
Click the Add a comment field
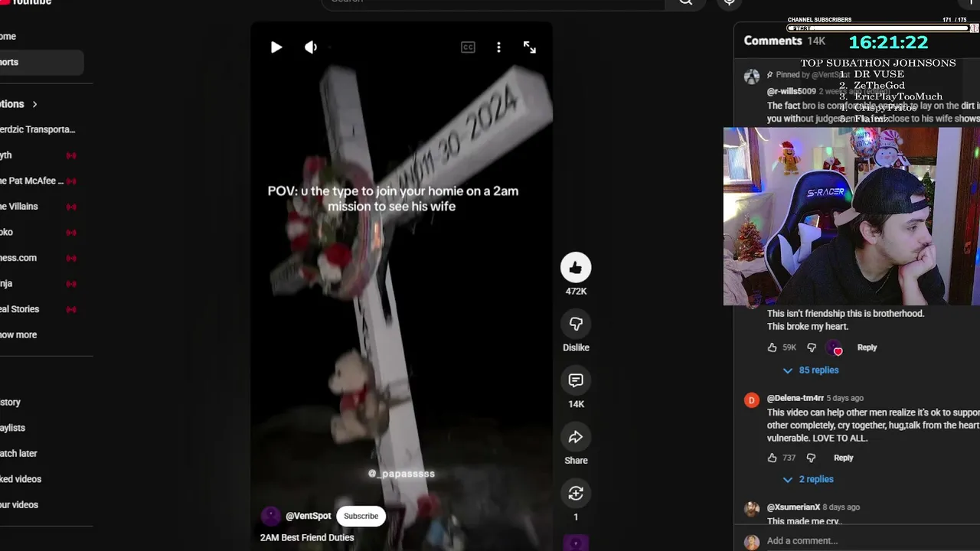click(873, 541)
